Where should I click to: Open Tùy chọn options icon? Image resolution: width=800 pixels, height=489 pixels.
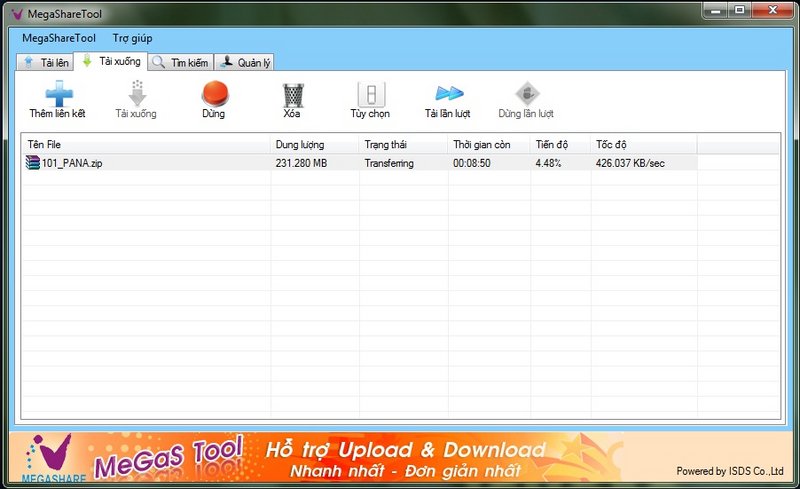(370, 94)
